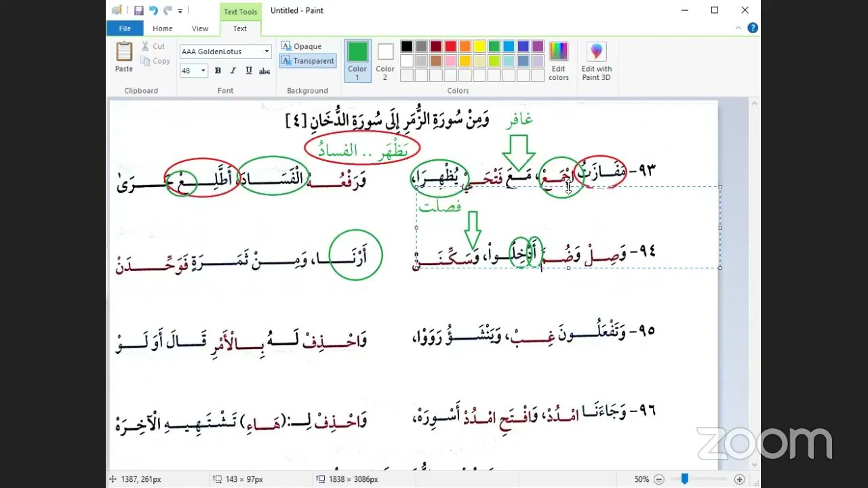
Task: Click the green word فصلت on canvas
Action: [441, 206]
